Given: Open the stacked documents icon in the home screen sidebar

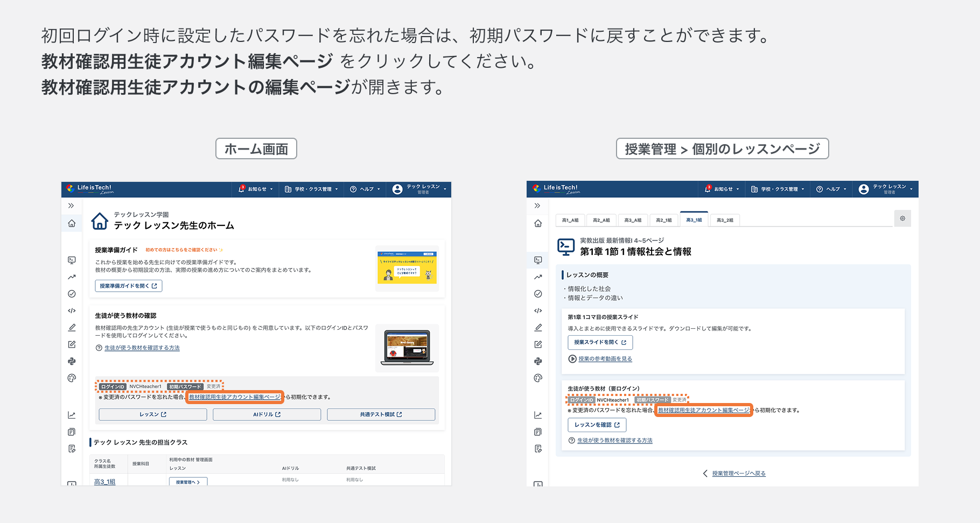Looking at the screenshot, I should [x=72, y=432].
